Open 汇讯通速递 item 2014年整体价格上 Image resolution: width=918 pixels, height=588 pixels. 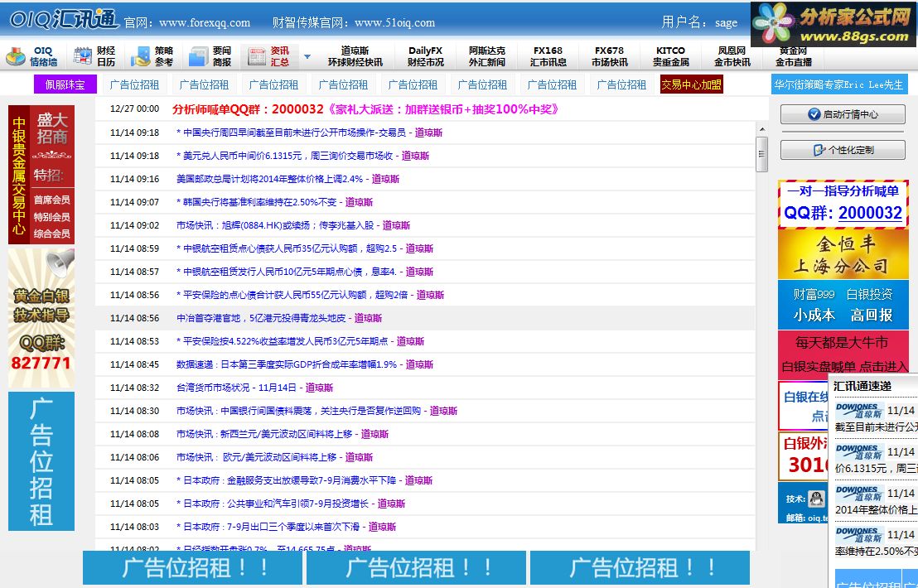(x=876, y=509)
